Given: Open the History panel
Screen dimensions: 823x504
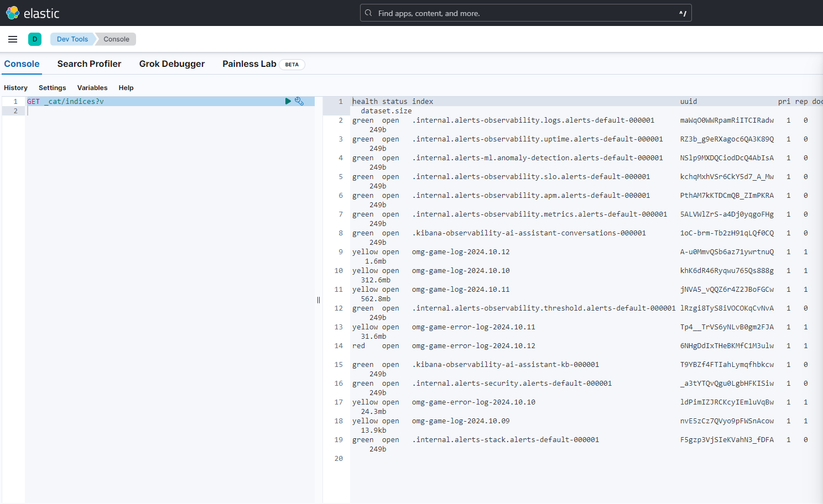Looking at the screenshot, I should (15, 88).
